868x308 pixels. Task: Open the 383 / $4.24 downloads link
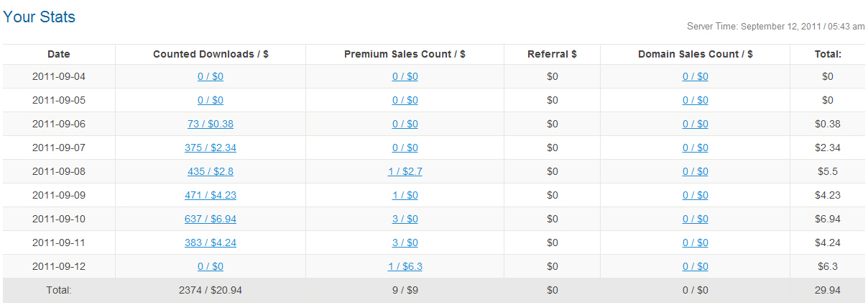pos(211,243)
